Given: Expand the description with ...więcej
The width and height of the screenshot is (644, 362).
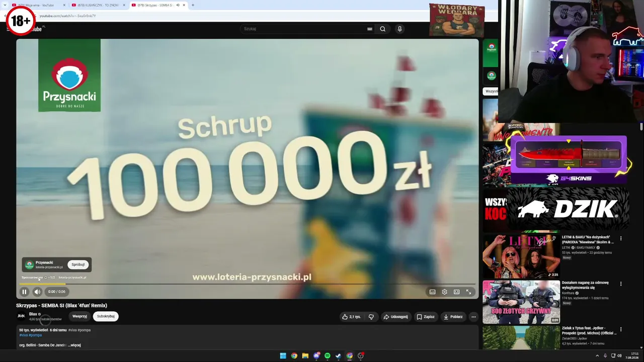Looking at the screenshot, I should pyautogui.click(x=74, y=345).
